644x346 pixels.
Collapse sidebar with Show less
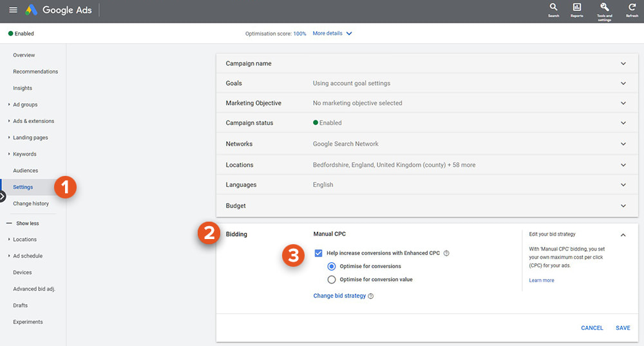pyautogui.click(x=23, y=224)
